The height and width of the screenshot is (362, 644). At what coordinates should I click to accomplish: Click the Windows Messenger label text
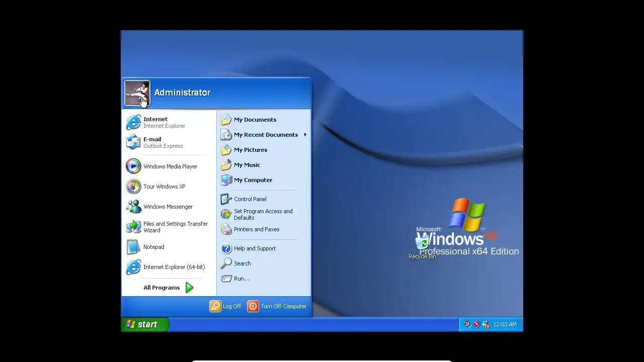click(x=168, y=207)
